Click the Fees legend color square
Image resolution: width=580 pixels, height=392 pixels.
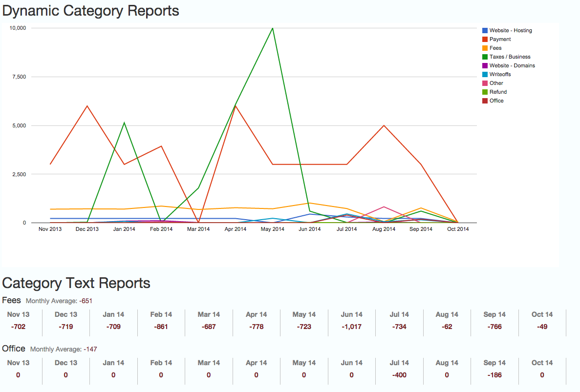[485, 48]
